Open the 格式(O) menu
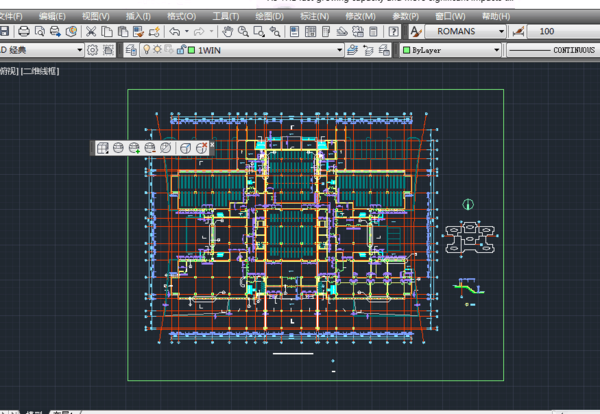Image resolution: width=600 pixels, height=414 pixels. (181, 17)
